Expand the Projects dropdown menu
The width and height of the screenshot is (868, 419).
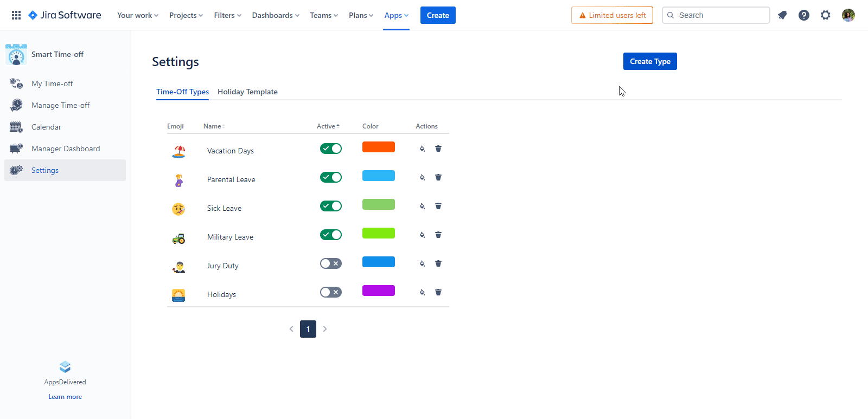186,15
